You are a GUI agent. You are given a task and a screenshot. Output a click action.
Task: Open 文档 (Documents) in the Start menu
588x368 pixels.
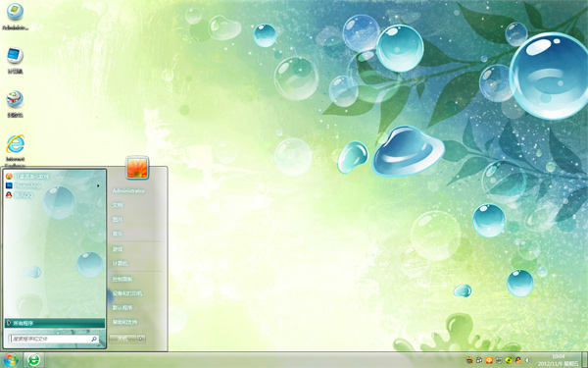[118, 205]
